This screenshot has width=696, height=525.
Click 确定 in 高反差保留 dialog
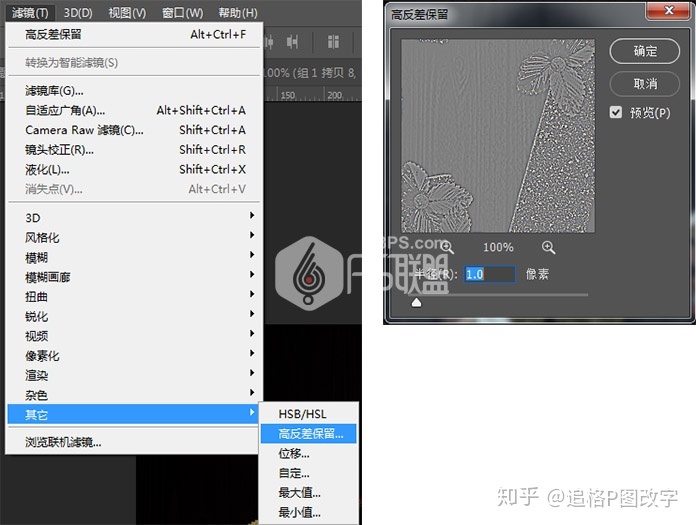point(645,51)
